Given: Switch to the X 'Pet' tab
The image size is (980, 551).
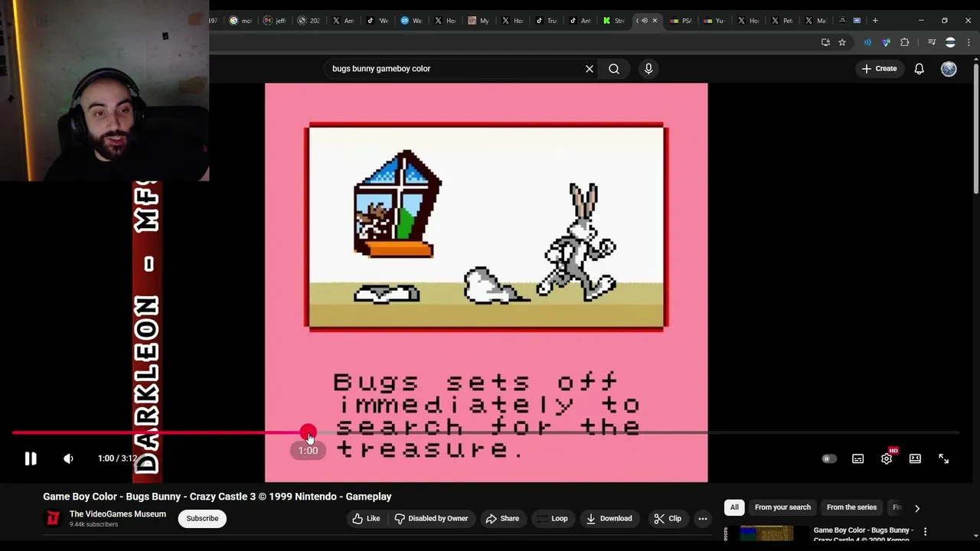Looking at the screenshot, I should [782, 21].
